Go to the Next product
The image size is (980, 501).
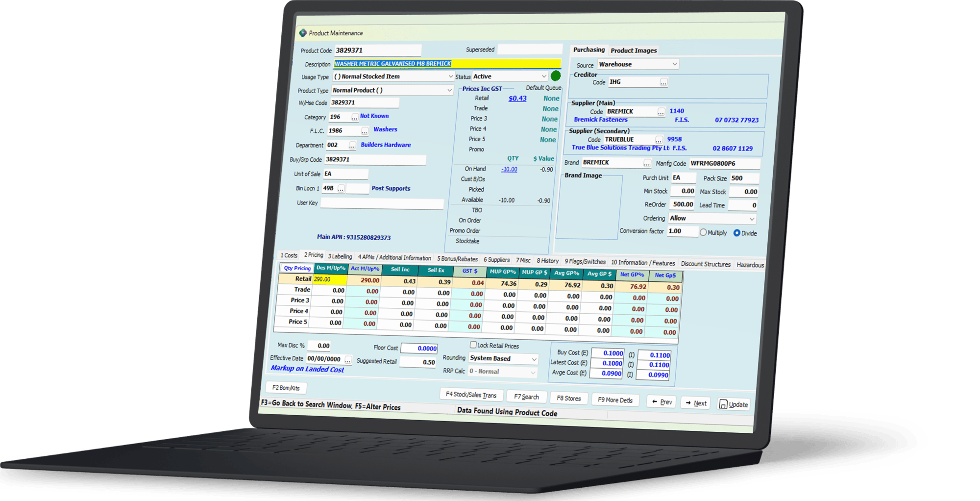click(695, 403)
